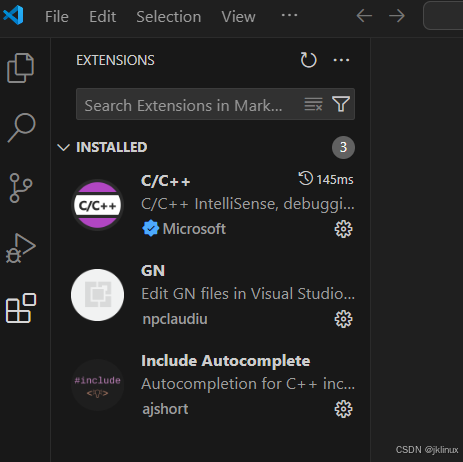This screenshot has width=463, height=462.
Task: Go forward with the right arrow
Action: [397, 16]
